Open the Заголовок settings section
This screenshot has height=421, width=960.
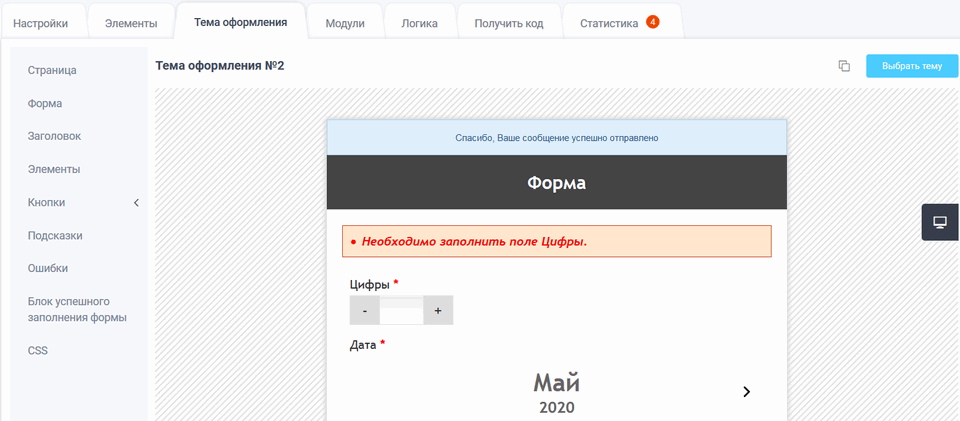[x=54, y=136]
